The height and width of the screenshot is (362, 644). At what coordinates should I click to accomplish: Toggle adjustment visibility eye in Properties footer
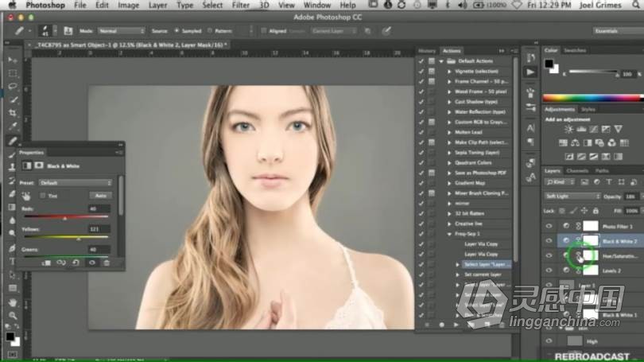[92, 263]
